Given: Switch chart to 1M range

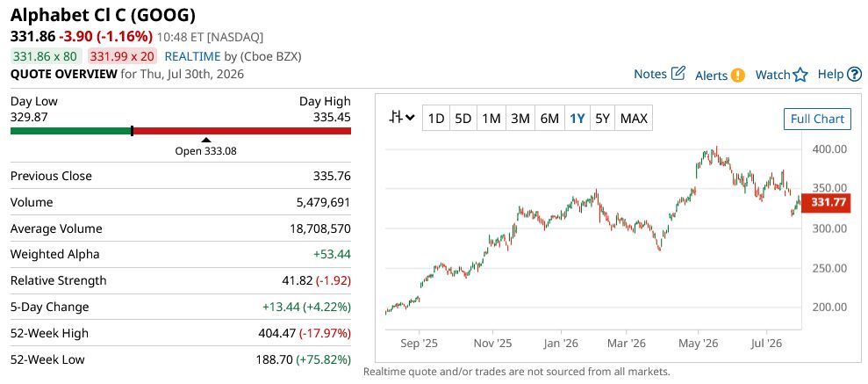Looking at the screenshot, I should pos(491,118).
